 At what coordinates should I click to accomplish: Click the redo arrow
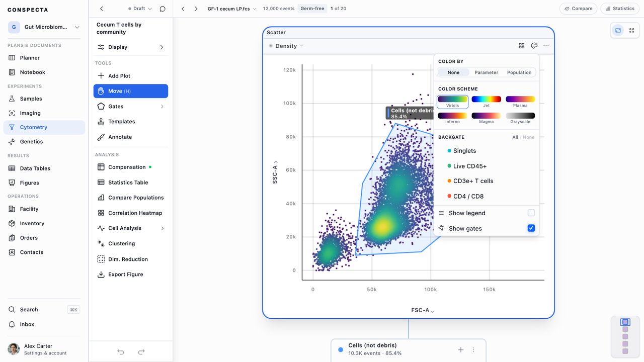coord(141,352)
